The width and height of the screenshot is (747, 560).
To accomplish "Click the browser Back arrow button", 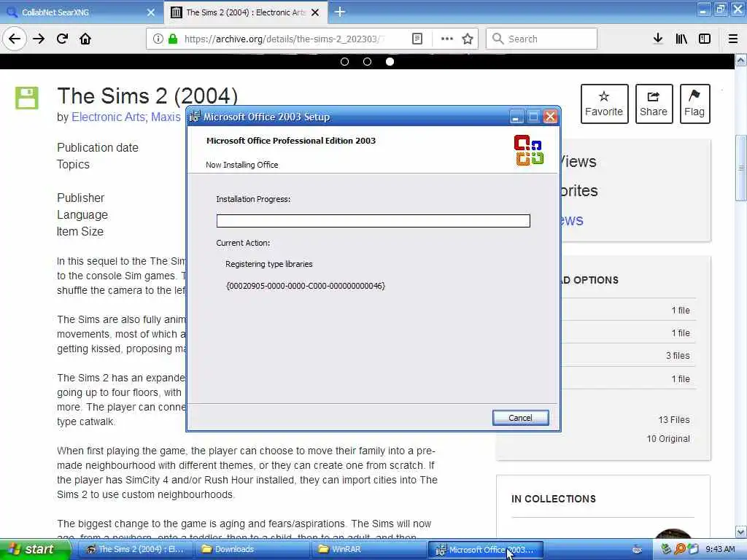I will (15, 39).
